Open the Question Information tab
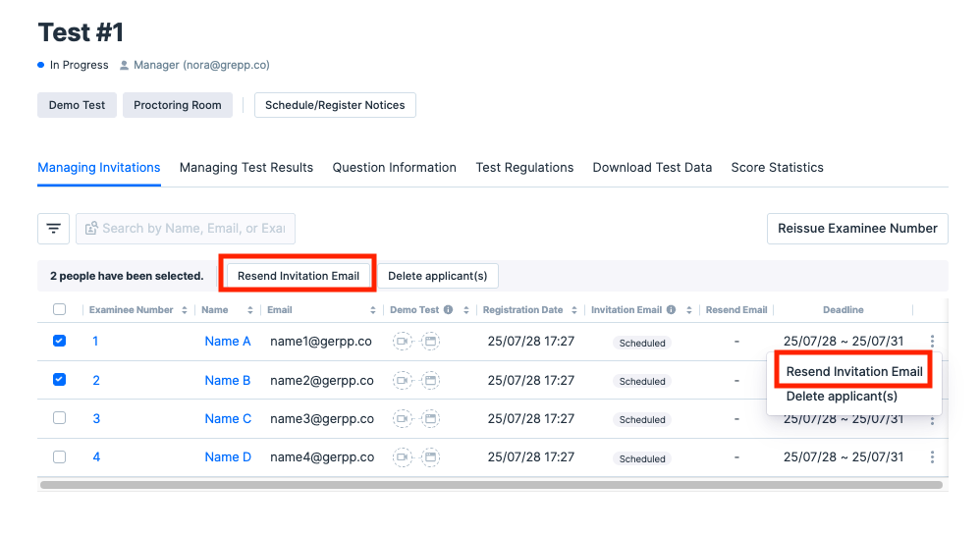Screen dimensions: 980x535 (395, 168)
